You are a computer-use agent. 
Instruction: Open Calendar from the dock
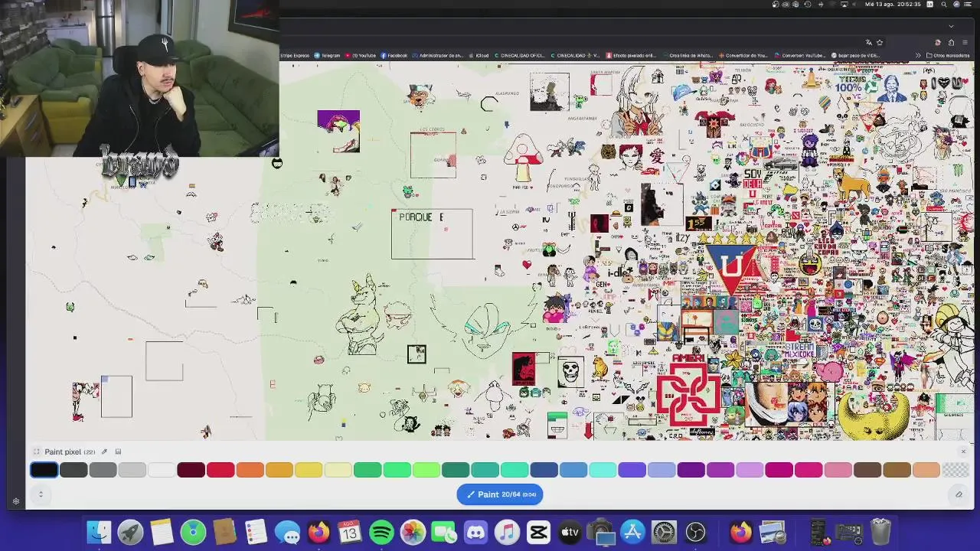tap(350, 532)
